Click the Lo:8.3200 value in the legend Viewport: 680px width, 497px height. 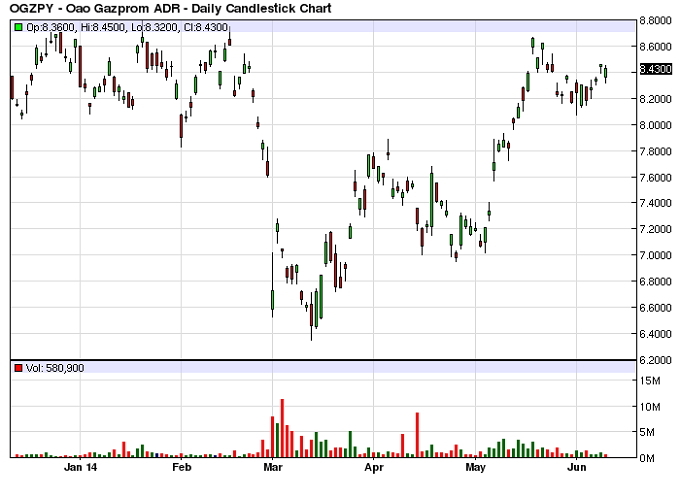pos(154,27)
